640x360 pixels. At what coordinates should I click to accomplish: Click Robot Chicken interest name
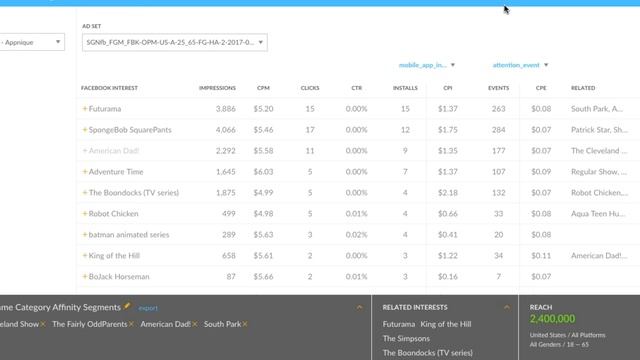tap(113, 213)
